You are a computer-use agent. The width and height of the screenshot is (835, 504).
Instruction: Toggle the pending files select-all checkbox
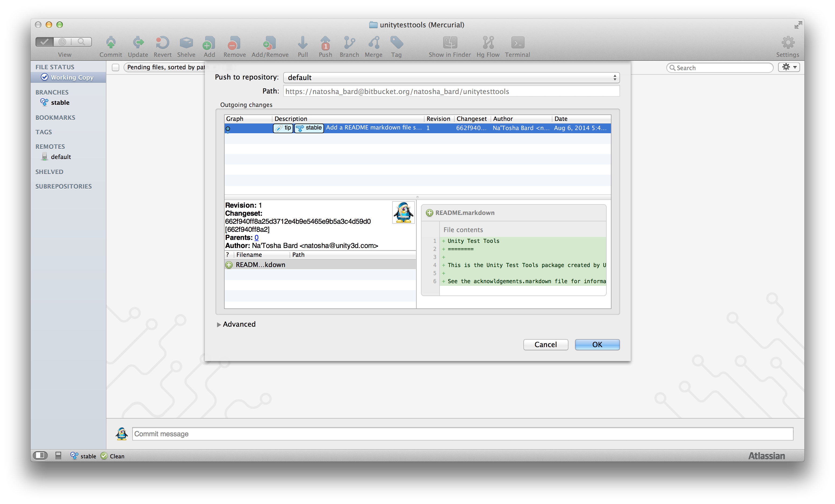116,67
